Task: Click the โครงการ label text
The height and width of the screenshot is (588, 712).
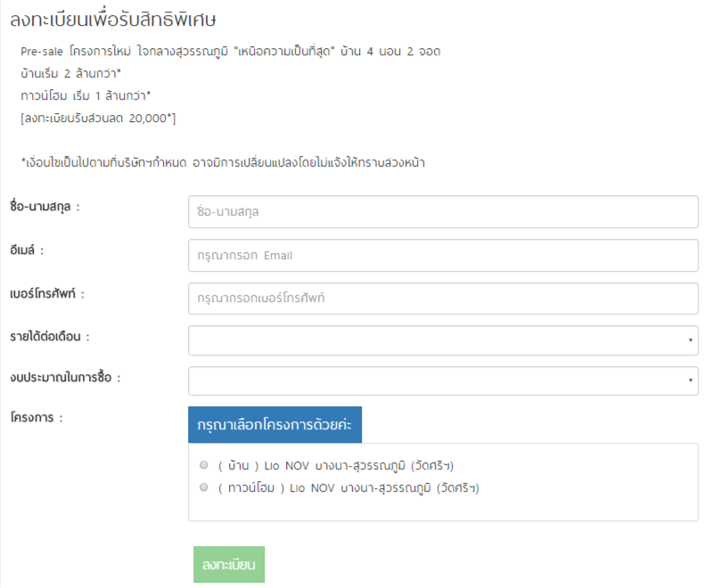Action: tap(37, 417)
